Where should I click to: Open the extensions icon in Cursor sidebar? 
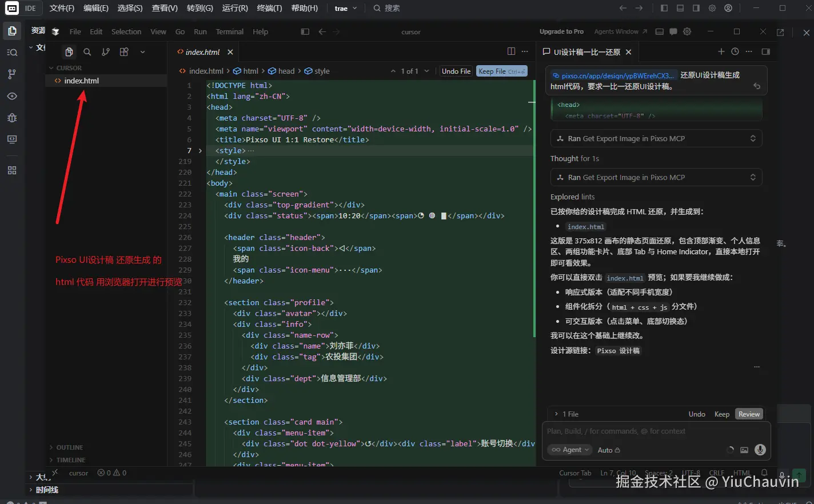click(x=124, y=52)
